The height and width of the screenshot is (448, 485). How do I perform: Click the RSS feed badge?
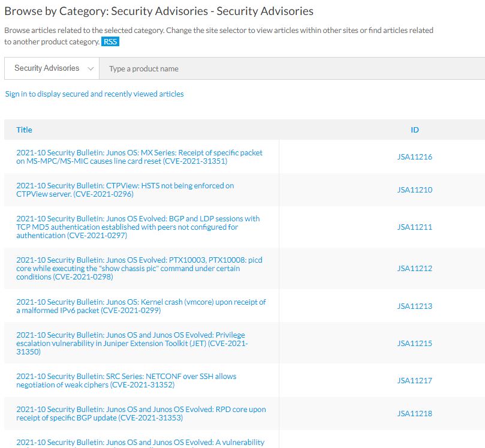[110, 41]
